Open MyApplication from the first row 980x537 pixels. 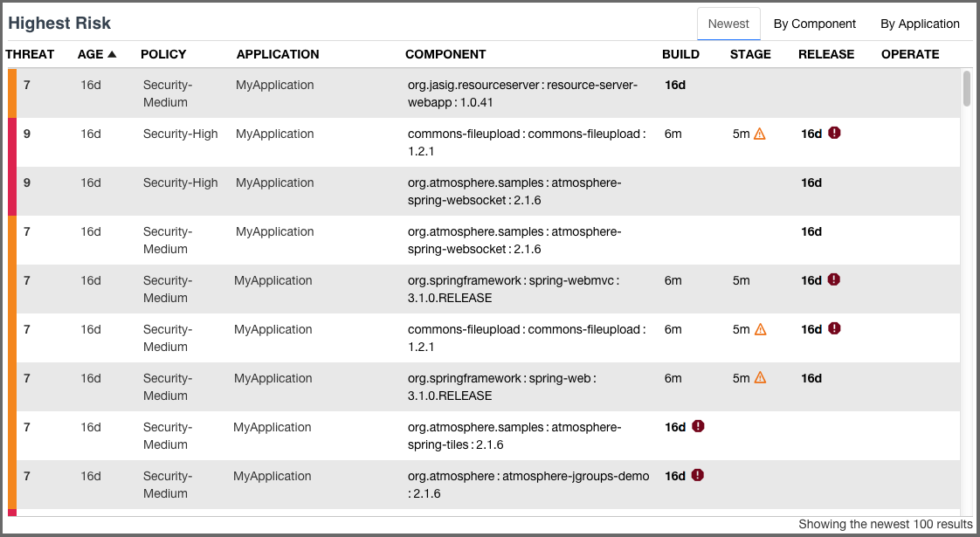click(274, 85)
